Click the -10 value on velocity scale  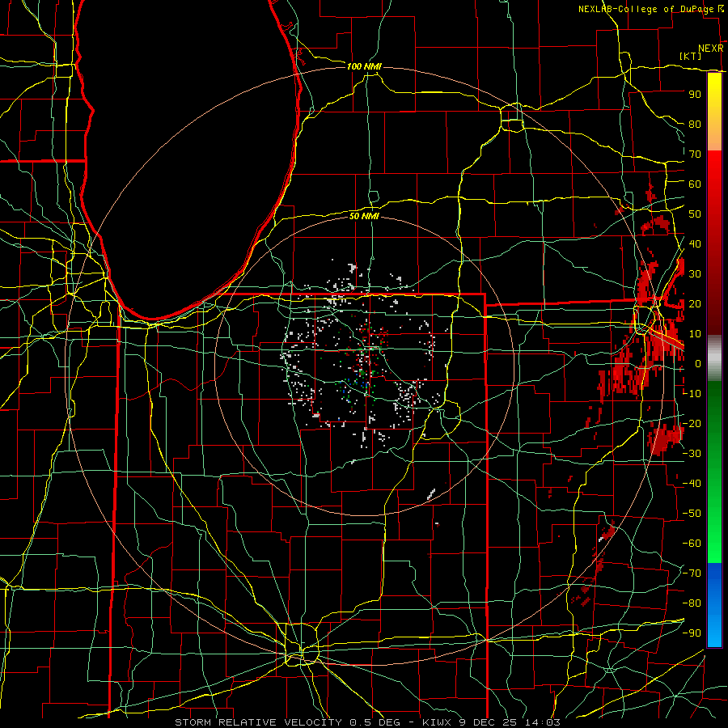[x=692, y=394]
